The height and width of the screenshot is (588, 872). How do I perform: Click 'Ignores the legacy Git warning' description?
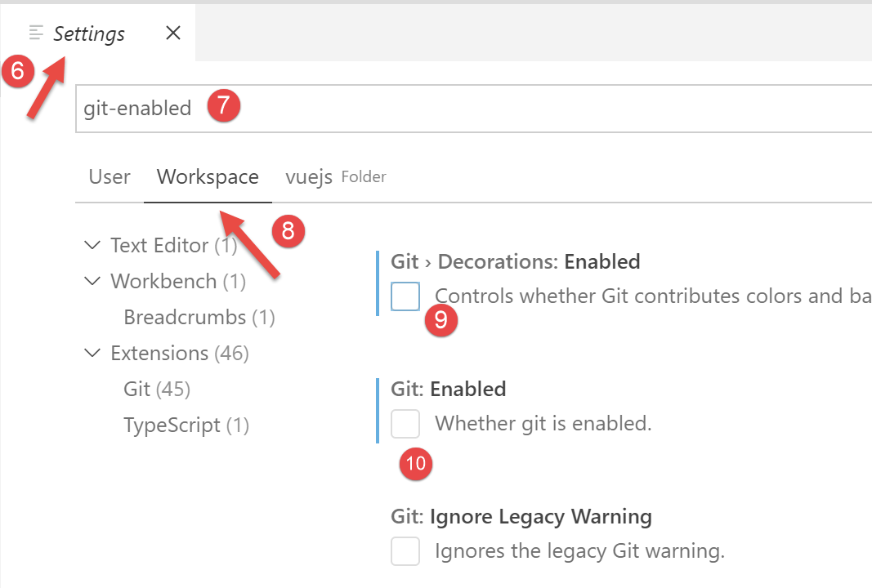(x=579, y=551)
